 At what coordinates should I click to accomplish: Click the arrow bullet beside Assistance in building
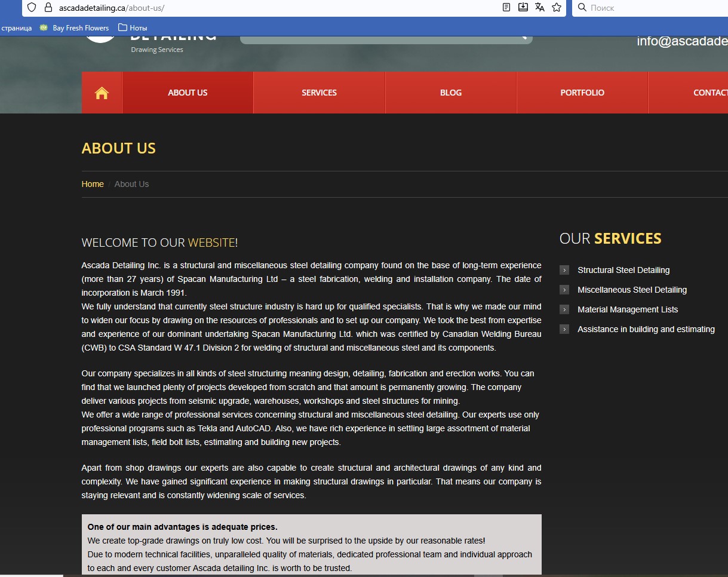pos(564,329)
